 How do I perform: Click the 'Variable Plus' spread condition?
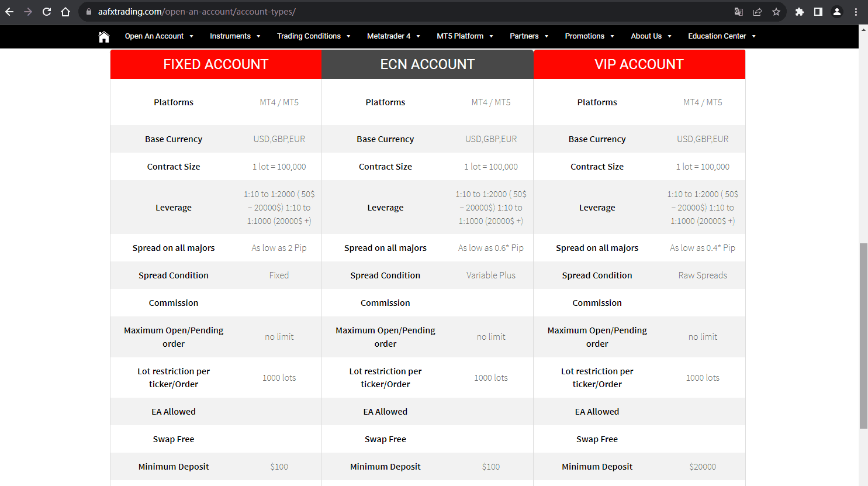click(491, 275)
